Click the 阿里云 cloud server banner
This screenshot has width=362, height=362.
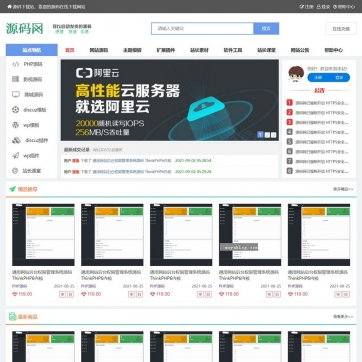[170, 100]
